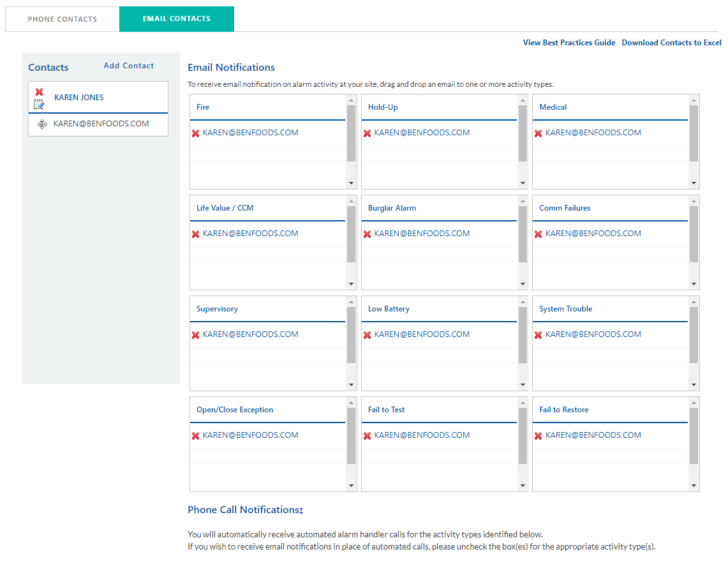
Task: Remove email from Fail to Restore notifications
Action: 538,436
